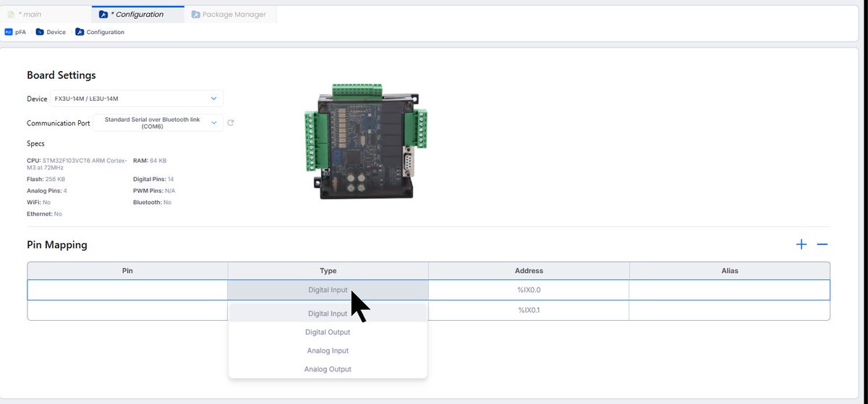Click the Type column header
The image size is (868, 404).
pos(328,271)
